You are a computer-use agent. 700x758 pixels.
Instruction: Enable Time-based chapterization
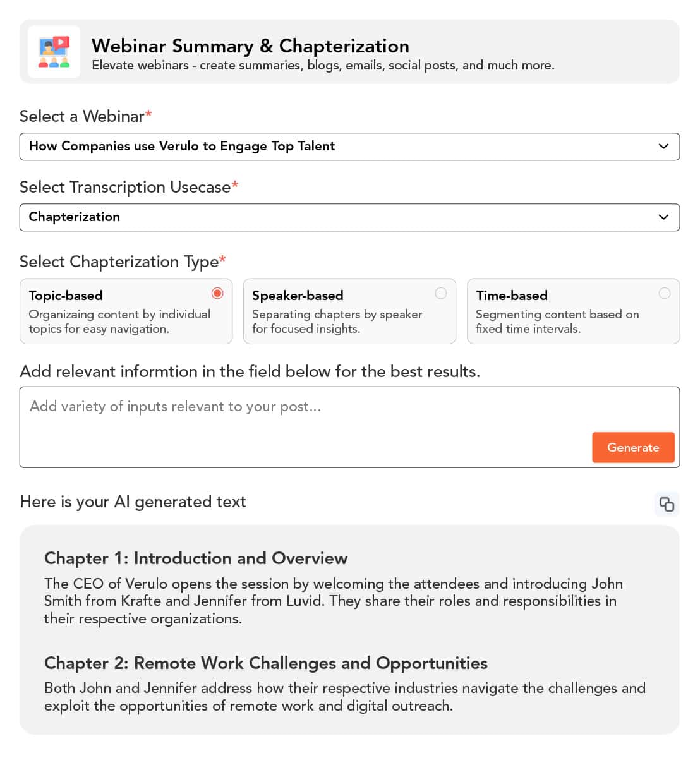coord(665,293)
